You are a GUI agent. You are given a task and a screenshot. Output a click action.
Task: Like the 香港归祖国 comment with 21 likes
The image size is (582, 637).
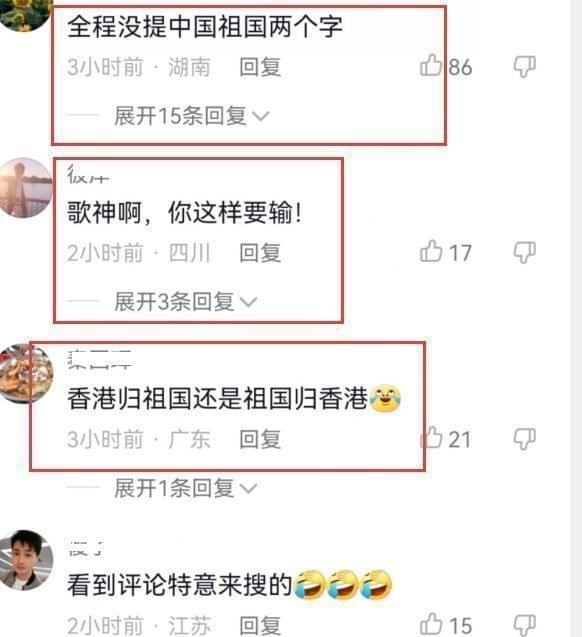pos(431,438)
